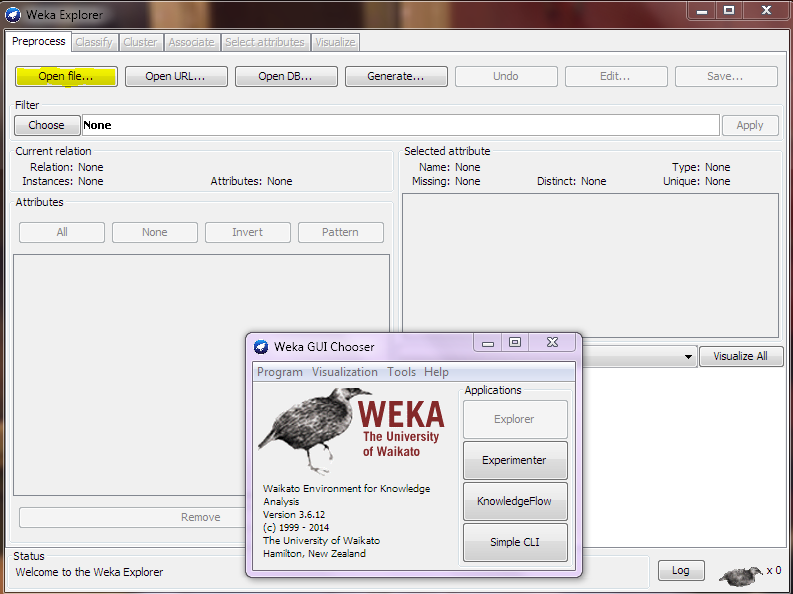Open the Help menu in GUI Chooser
The height and width of the screenshot is (594, 793).
436,372
